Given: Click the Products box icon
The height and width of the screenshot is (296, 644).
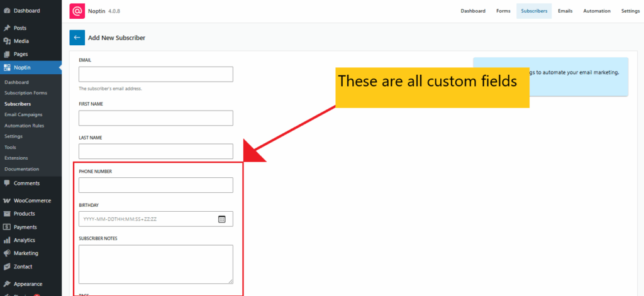Looking at the screenshot, I should click(x=6, y=214).
